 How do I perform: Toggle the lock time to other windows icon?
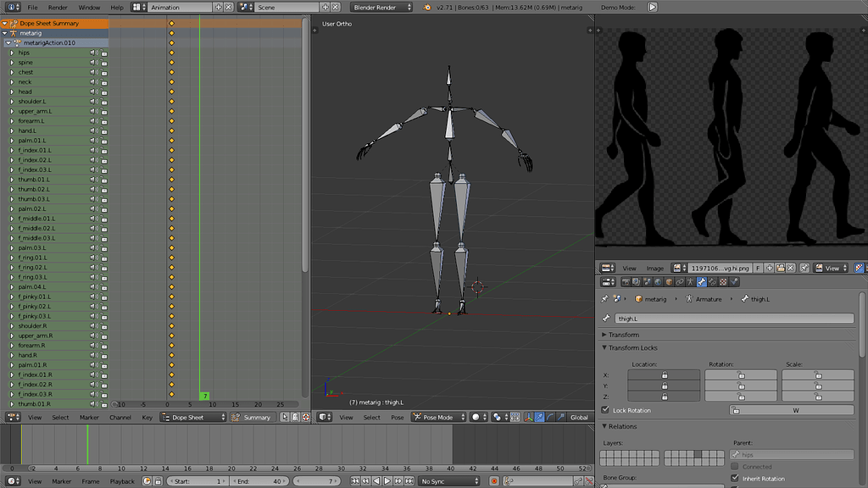point(158,481)
